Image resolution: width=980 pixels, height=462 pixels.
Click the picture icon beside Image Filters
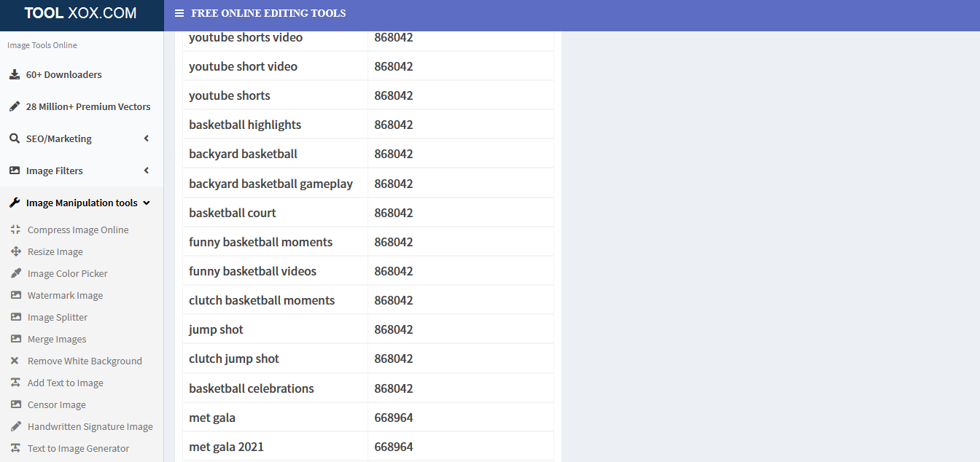[x=15, y=171]
